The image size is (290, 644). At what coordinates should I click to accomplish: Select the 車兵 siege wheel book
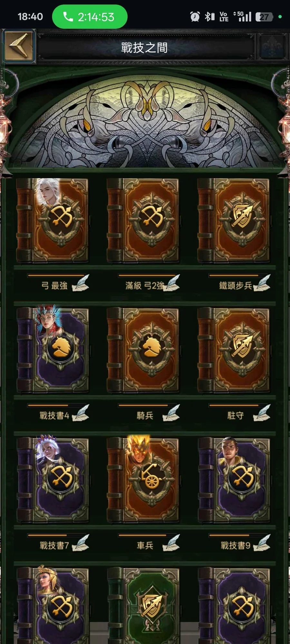click(143, 480)
